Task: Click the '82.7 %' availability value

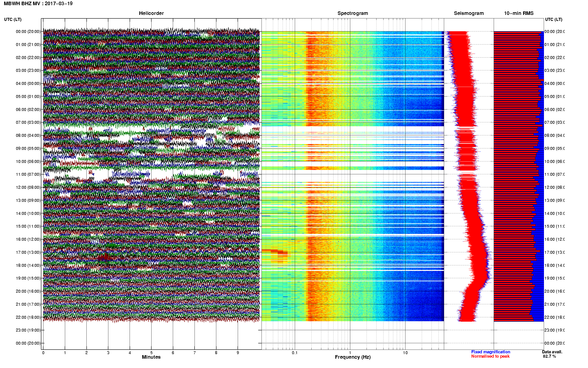Action: point(549,356)
